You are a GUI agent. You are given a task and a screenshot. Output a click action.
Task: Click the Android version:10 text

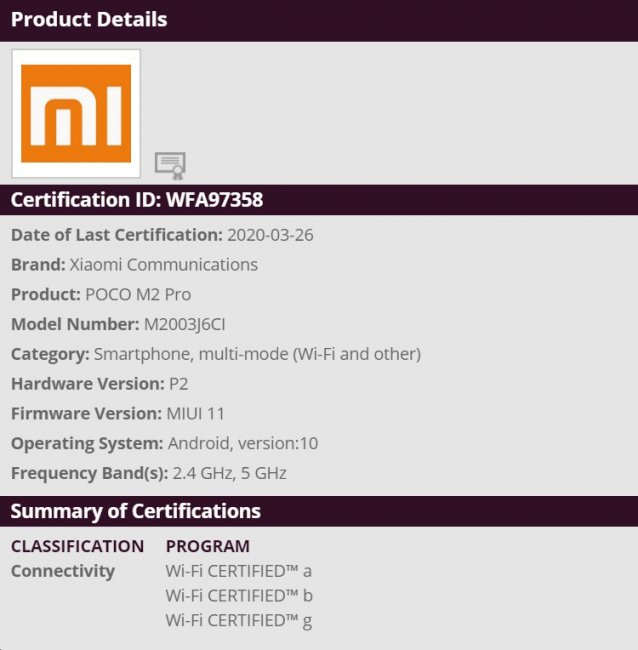[243, 443]
